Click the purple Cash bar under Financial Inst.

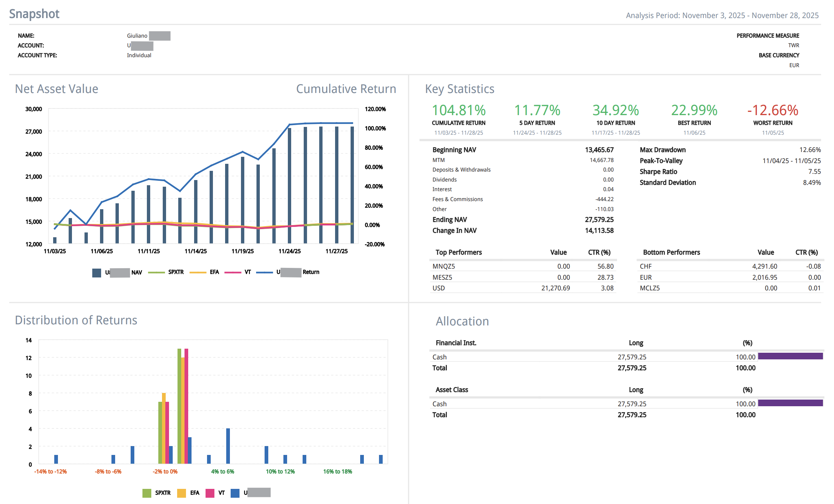click(790, 356)
